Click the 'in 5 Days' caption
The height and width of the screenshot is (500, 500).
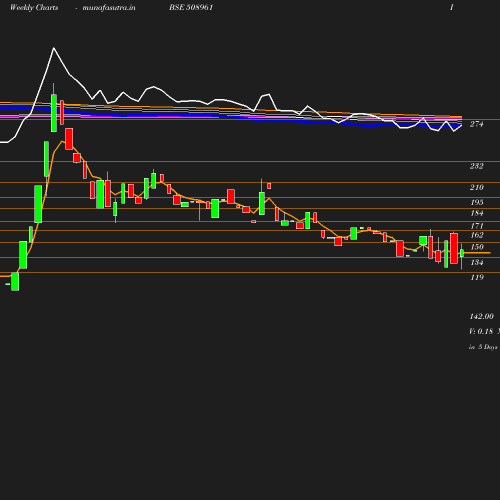tap(483, 347)
